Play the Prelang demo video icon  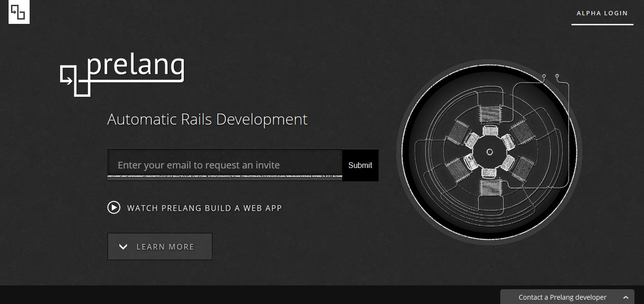[x=114, y=208]
